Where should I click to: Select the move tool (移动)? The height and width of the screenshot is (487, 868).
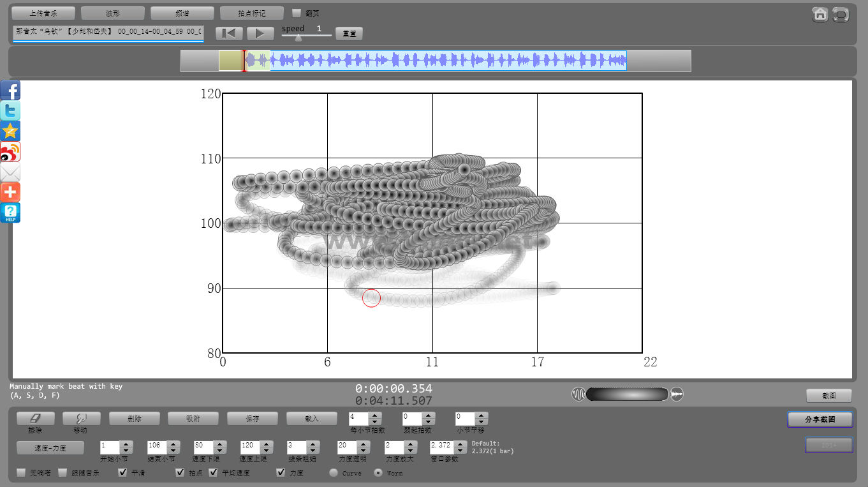(80, 419)
